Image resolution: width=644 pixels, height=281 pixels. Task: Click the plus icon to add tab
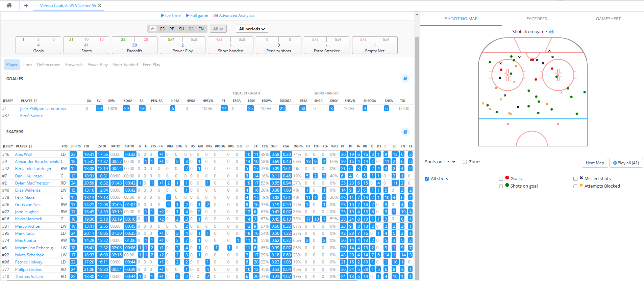(x=26, y=5)
